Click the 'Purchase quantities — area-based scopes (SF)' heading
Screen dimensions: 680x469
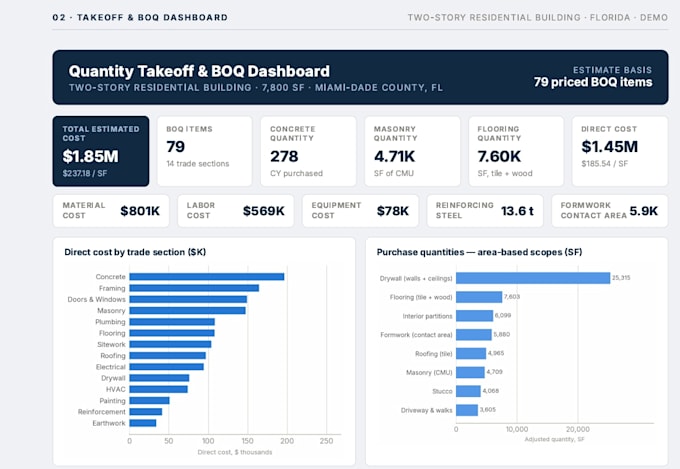(x=479, y=252)
